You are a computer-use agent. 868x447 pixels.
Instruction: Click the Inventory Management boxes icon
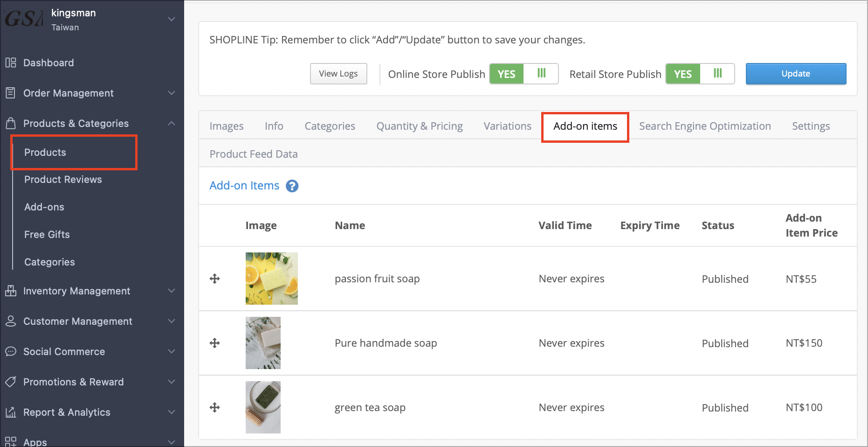click(11, 291)
